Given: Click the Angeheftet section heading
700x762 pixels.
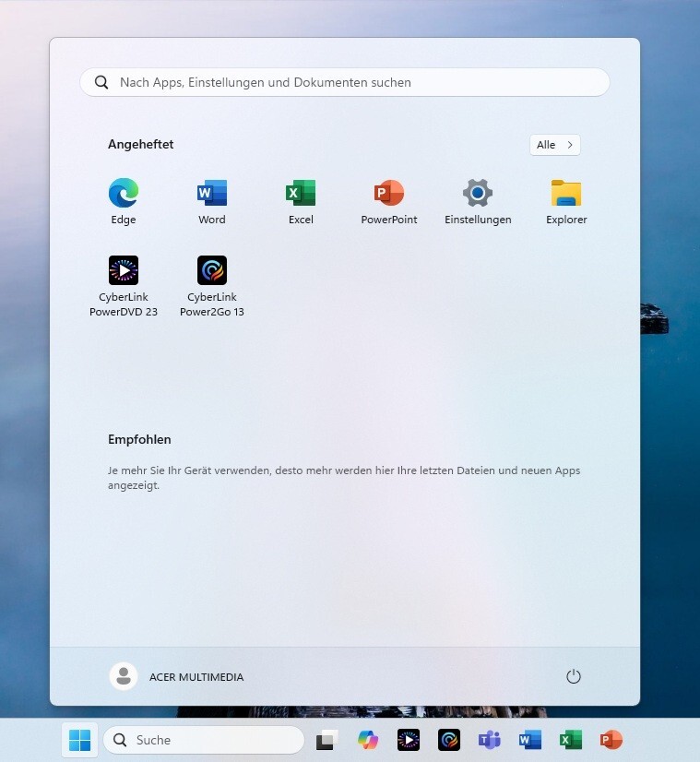Looking at the screenshot, I should 141,144.
